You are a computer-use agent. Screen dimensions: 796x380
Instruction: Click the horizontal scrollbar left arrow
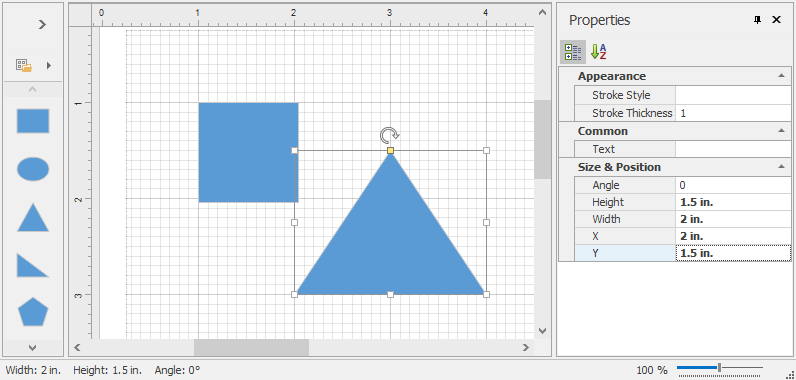point(78,348)
